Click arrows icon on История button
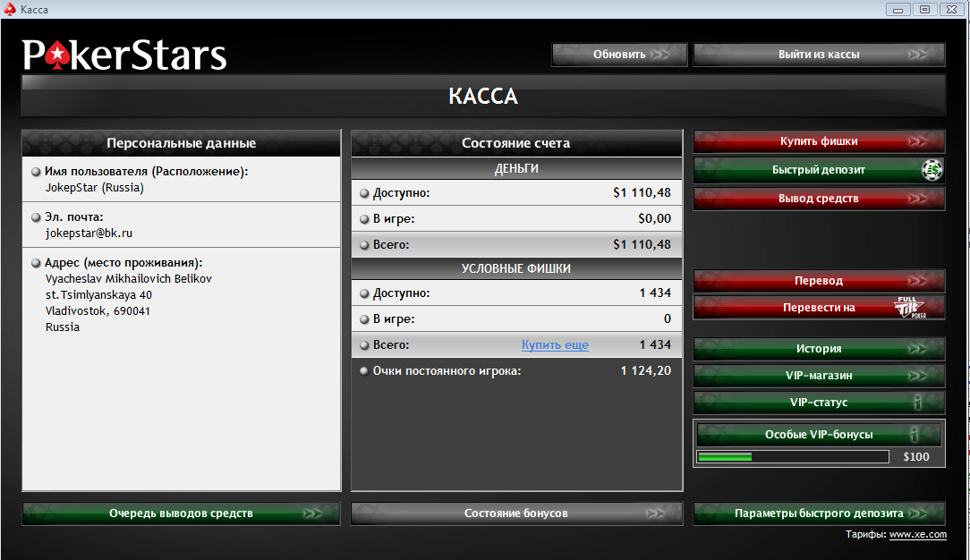Screen dimensions: 970x560 918,349
